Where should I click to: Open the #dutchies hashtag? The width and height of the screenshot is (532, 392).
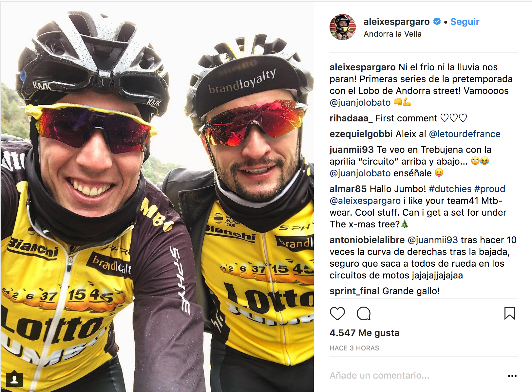[450, 189]
